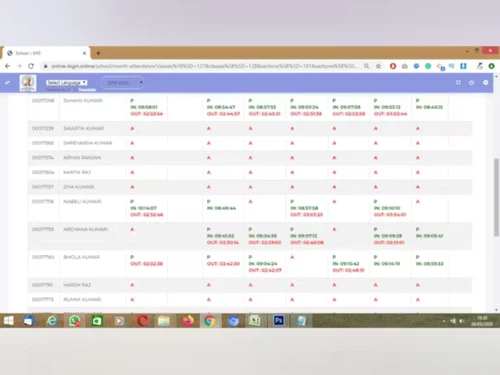The width and height of the screenshot is (500, 375).
Task: Select the BHOLA KUMAR student name
Action: point(82,257)
